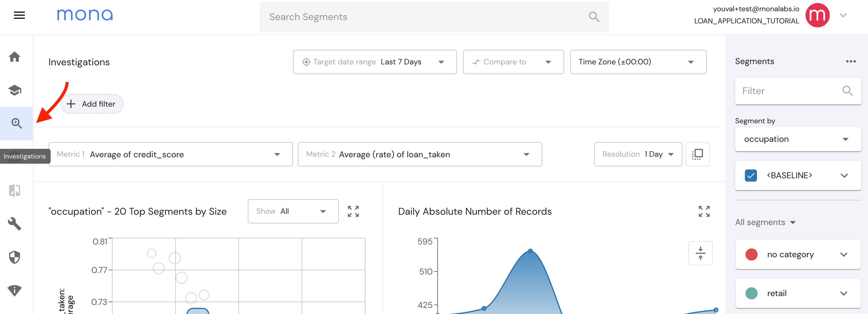Click the "occupation" - 20 Top Segments title
Image resolution: width=868 pixels, height=314 pixels.
pos(137,211)
